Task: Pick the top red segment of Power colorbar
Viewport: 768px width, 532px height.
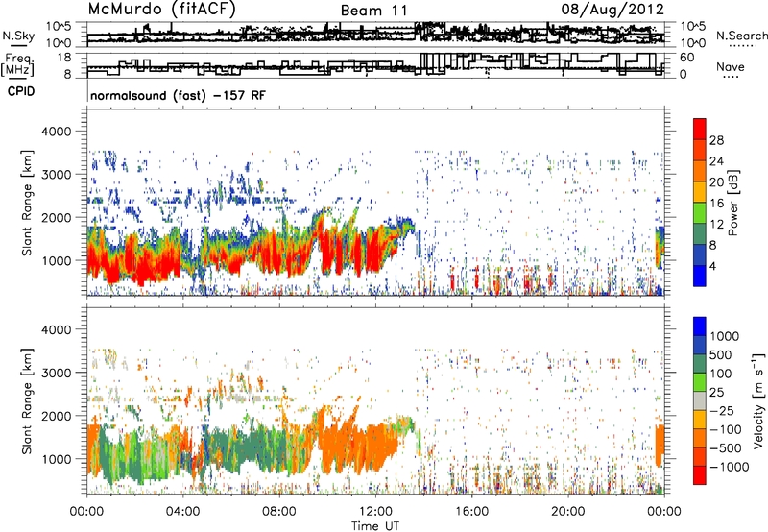Action: (x=700, y=129)
